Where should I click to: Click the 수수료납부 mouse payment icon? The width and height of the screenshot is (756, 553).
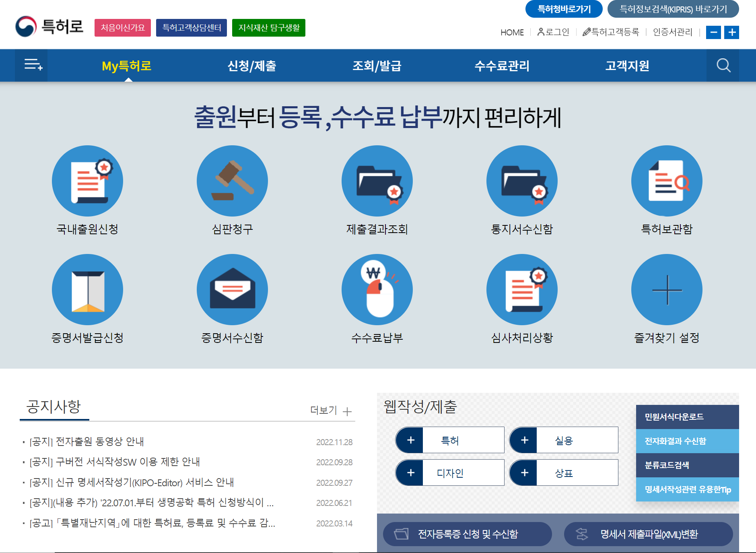pos(377,289)
